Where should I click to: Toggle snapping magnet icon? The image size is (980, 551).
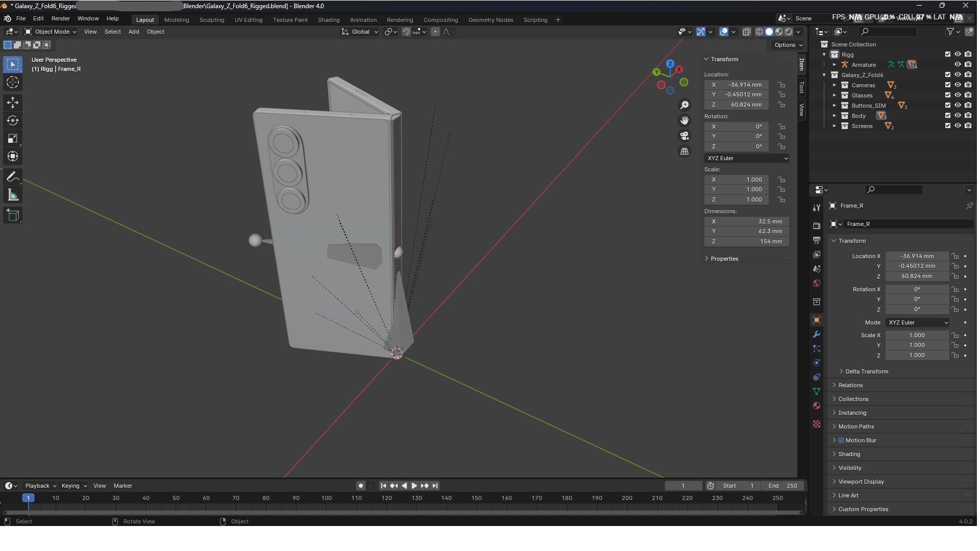click(406, 32)
